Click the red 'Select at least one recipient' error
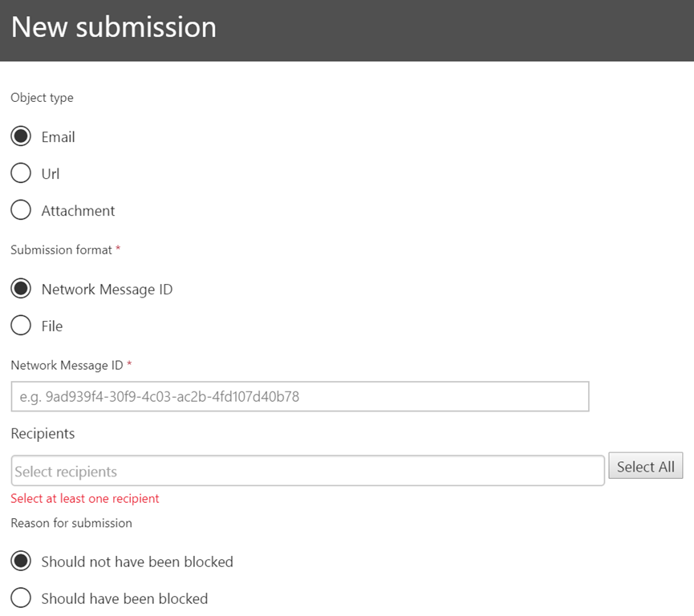Image resolution: width=694 pixels, height=616 pixels. coord(85,499)
